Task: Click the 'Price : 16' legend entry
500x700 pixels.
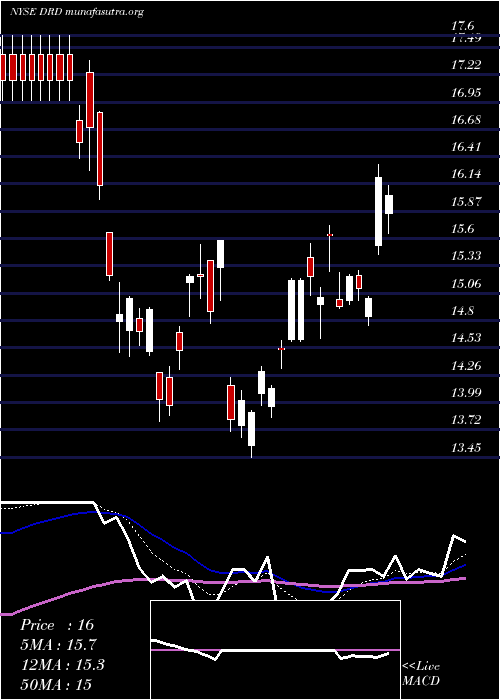Action: tap(57, 625)
